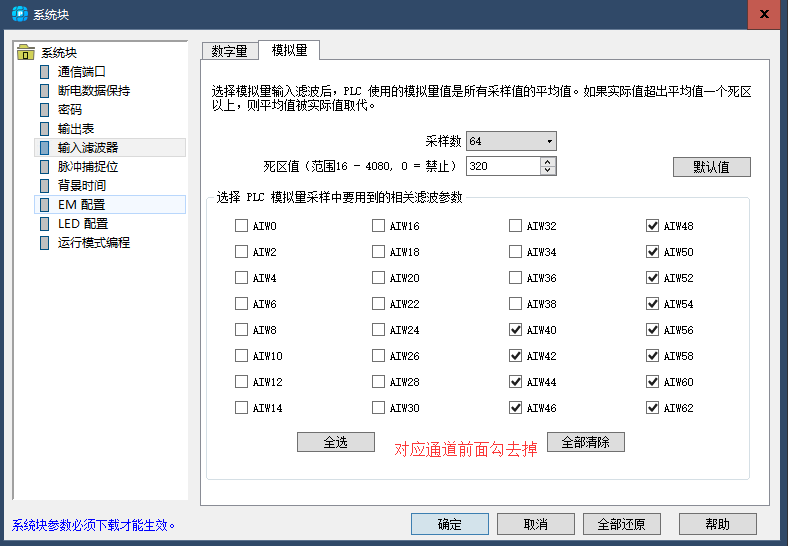This screenshot has width=789, height=546.
Task: Select 输入滤波器 in the tree
Action: [x=88, y=147]
